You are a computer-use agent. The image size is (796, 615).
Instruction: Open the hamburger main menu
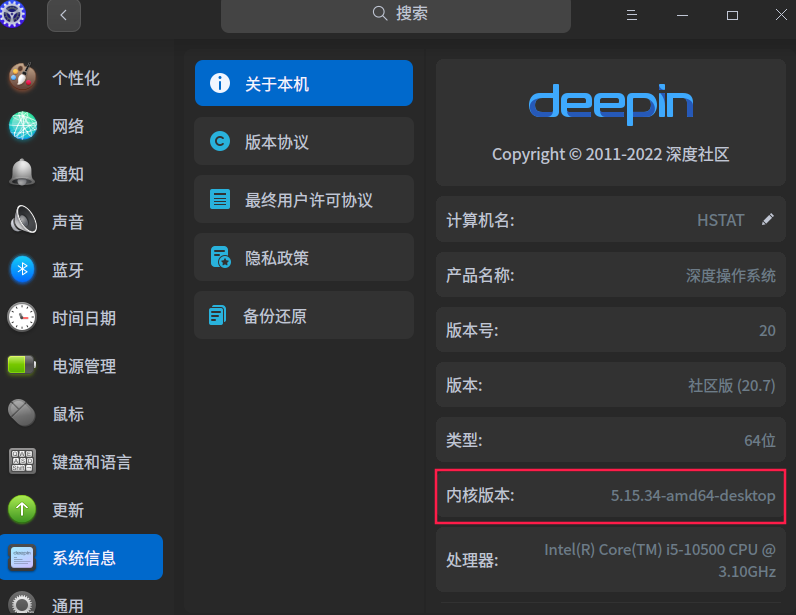pyautogui.click(x=632, y=15)
